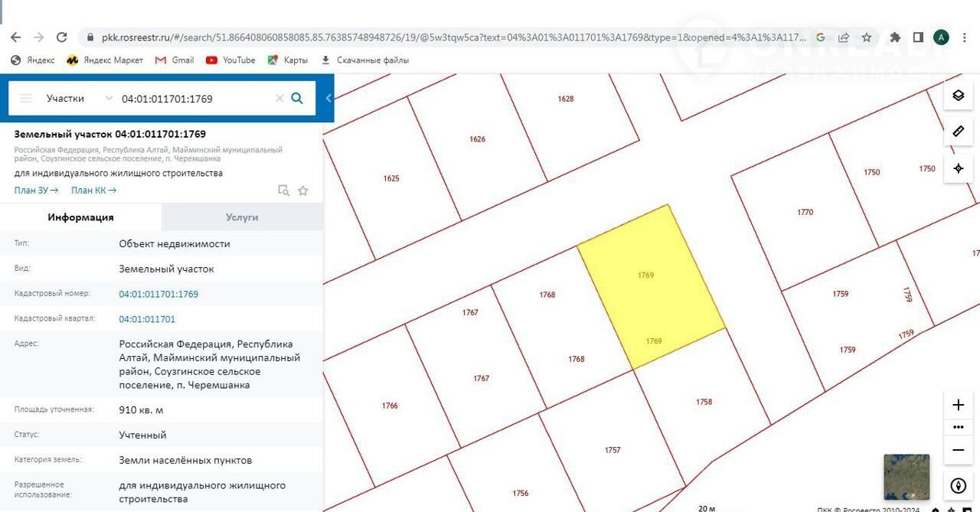Reset map orientation with compass icon
Viewport: 980px width, 512px height.
tap(958, 485)
